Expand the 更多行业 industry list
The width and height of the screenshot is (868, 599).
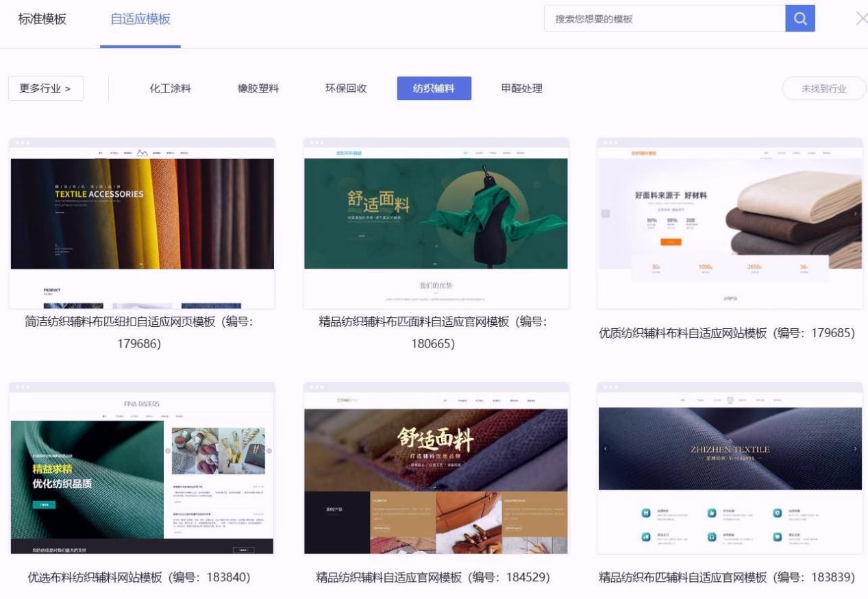coord(46,88)
